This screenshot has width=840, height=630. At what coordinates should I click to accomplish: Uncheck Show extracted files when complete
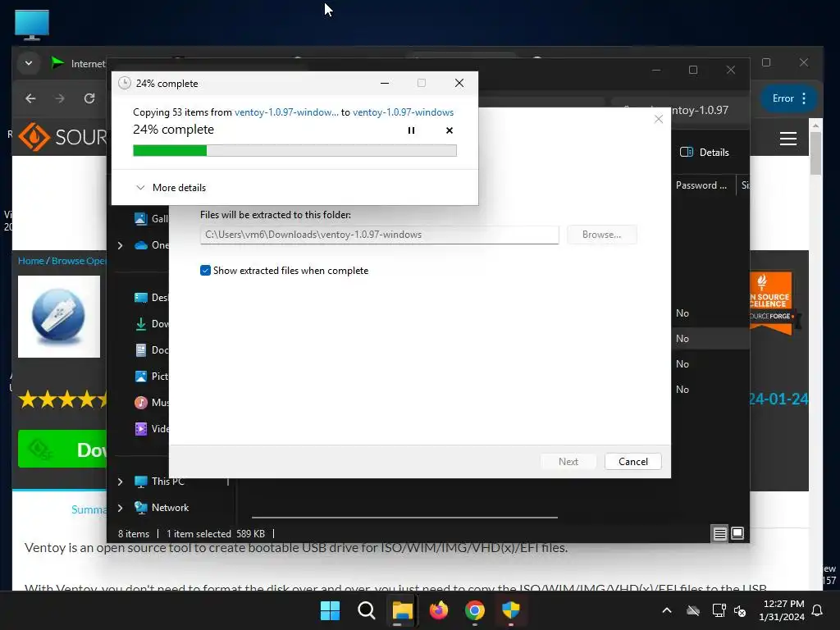(205, 271)
